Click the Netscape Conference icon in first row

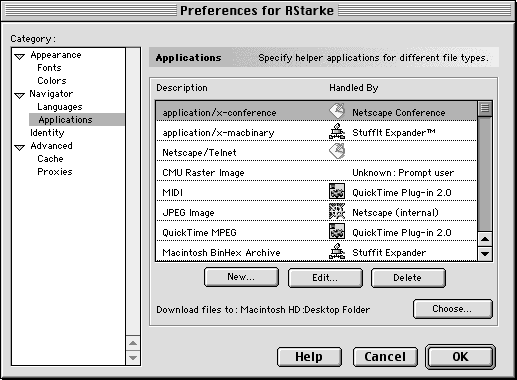tap(337, 111)
